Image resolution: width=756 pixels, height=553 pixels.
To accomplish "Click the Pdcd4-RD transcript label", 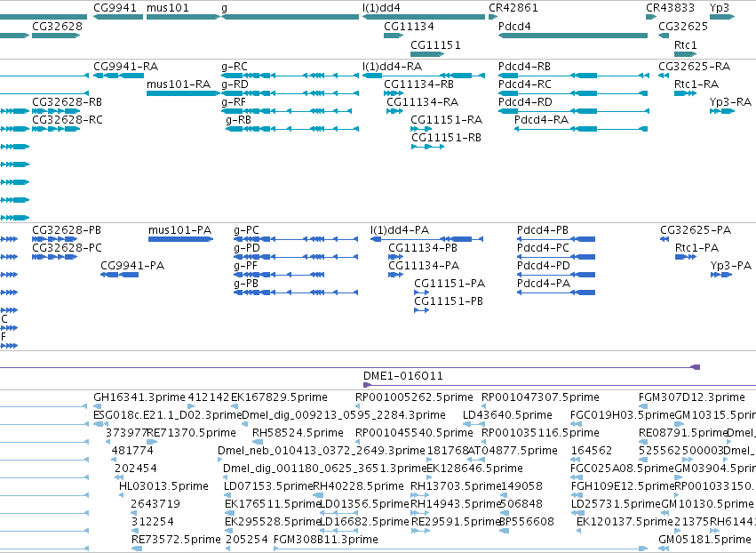I will point(526,102).
